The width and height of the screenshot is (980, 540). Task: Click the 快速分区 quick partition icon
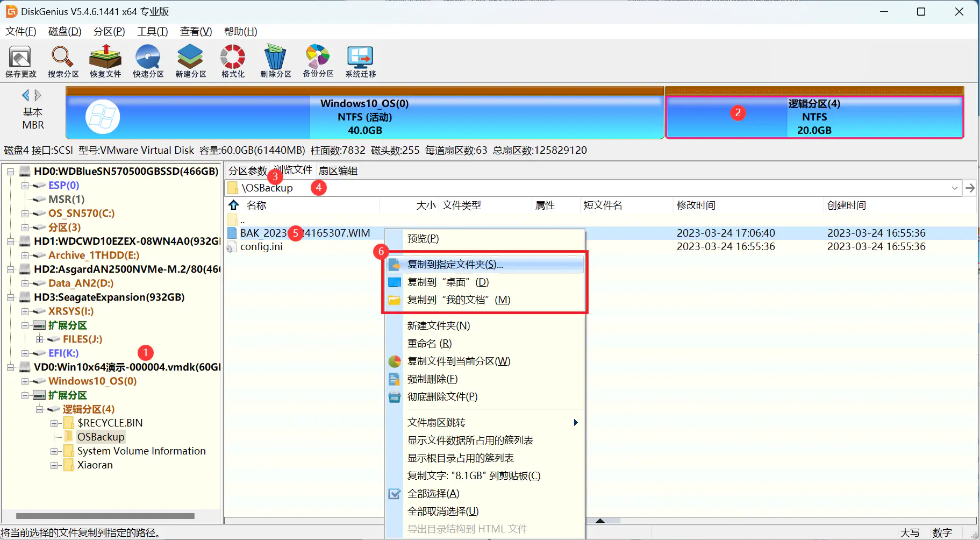[148, 61]
